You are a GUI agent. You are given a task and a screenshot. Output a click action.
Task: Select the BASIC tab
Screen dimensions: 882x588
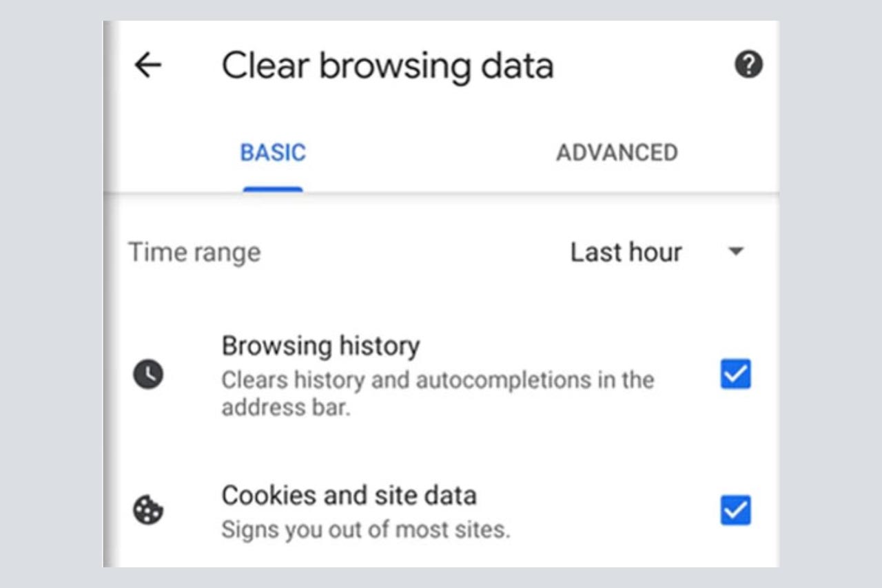pyautogui.click(x=273, y=152)
